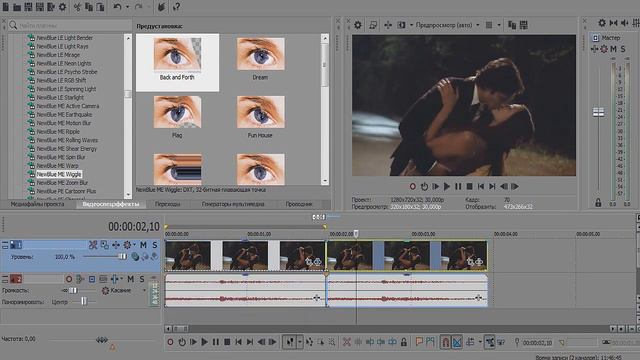The height and width of the screenshot is (360, 640).
Task: Open the What's This help icon
Action: click(176, 7)
